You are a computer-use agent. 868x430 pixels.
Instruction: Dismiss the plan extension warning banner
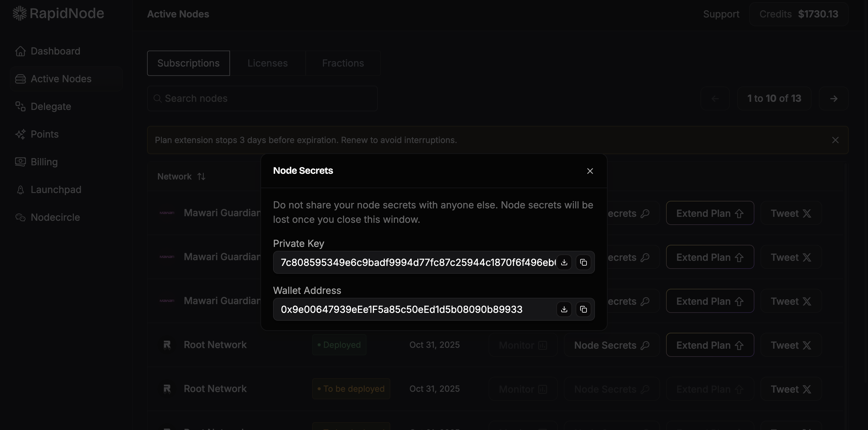(x=835, y=140)
